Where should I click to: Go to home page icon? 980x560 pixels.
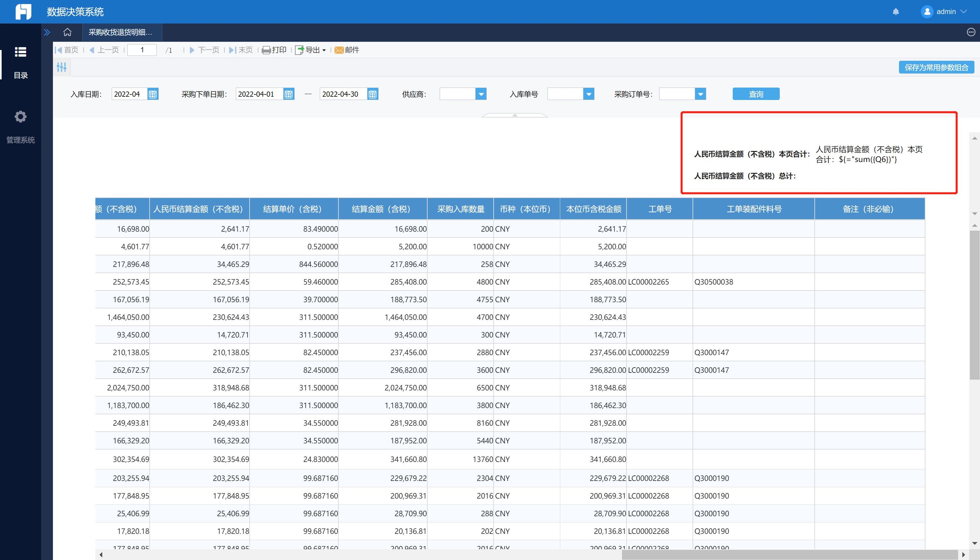[67, 32]
